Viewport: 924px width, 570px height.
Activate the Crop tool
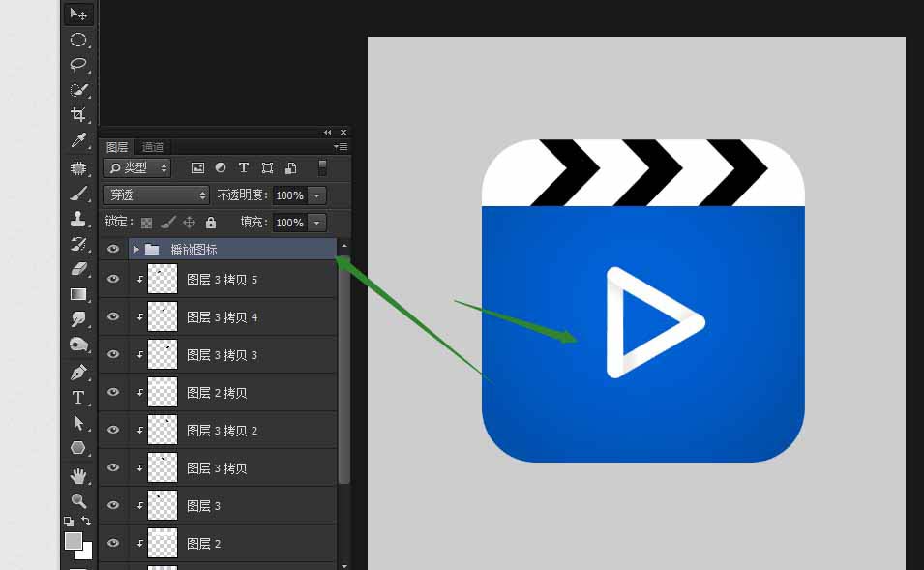[78, 115]
